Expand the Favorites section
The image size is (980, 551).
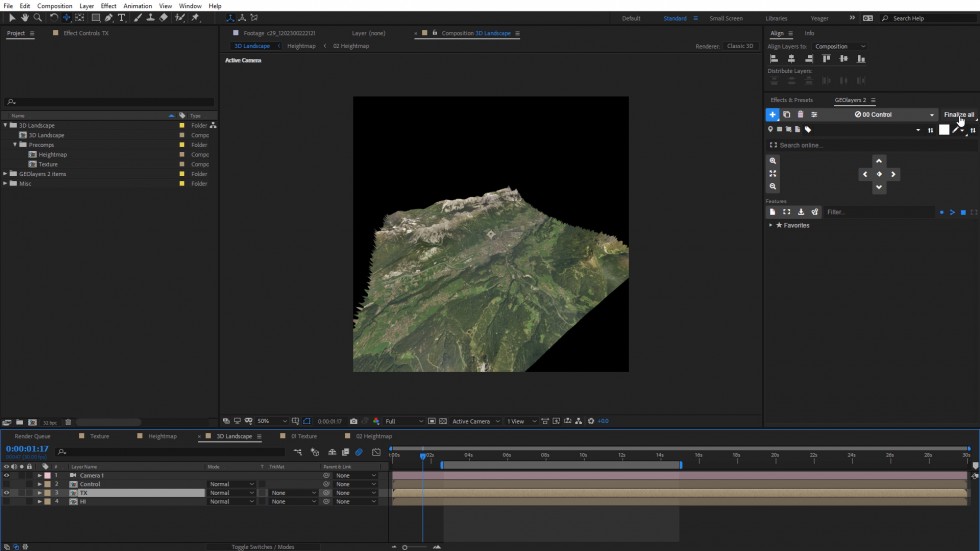[x=770, y=225]
